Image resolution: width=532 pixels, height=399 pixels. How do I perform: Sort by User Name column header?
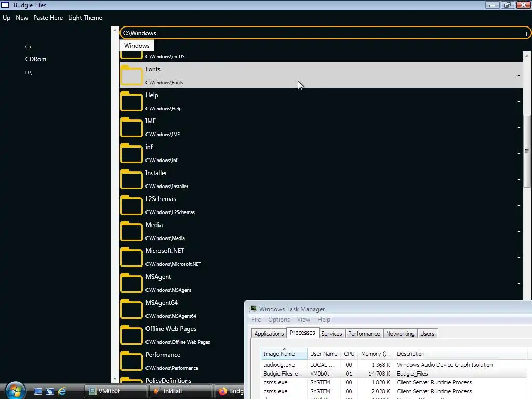(x=324, y=353)
